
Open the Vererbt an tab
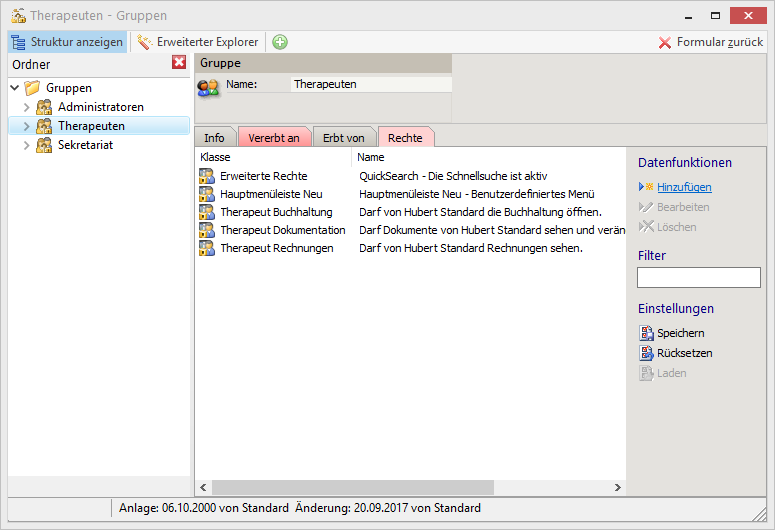[x=274, y=137]
